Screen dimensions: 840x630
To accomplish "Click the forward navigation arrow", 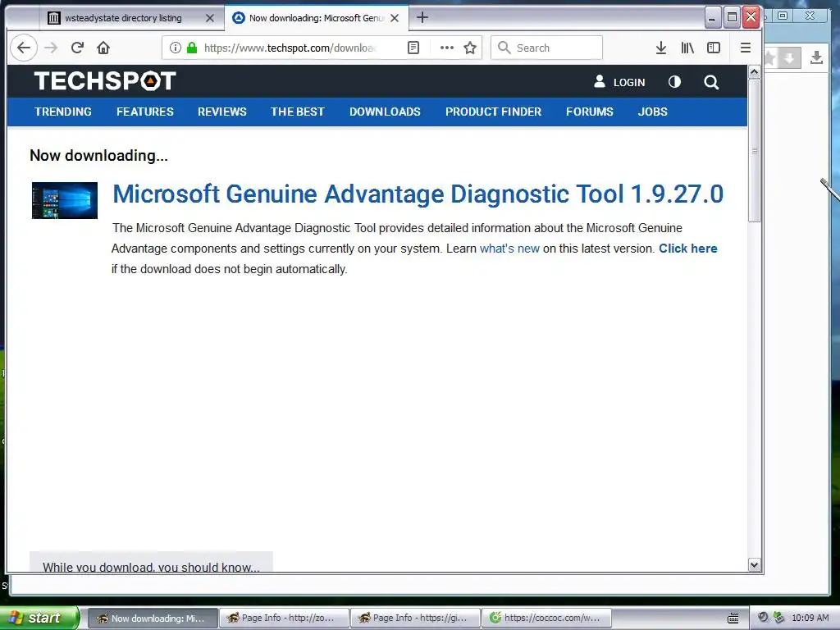I will (x=51, y=48).
